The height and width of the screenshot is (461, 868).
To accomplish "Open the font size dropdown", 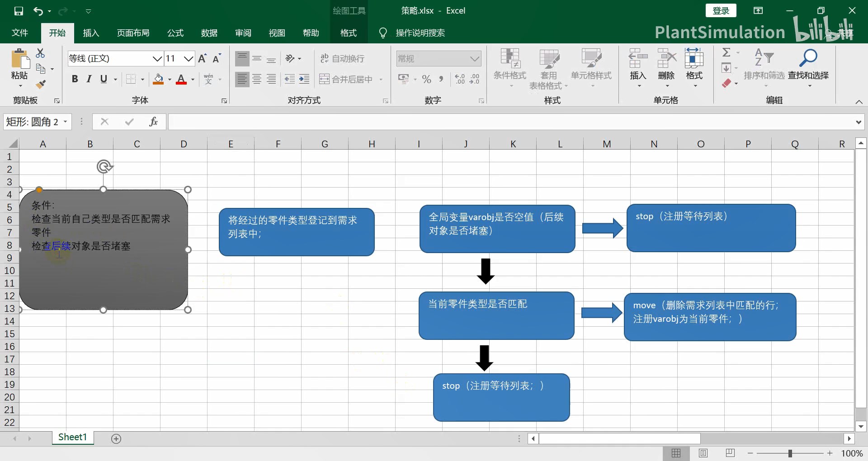I will point(189,58).
